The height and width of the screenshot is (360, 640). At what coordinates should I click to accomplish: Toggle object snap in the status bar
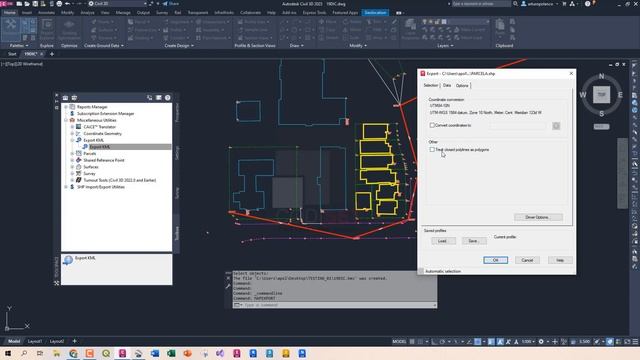[x=477, y=342]
